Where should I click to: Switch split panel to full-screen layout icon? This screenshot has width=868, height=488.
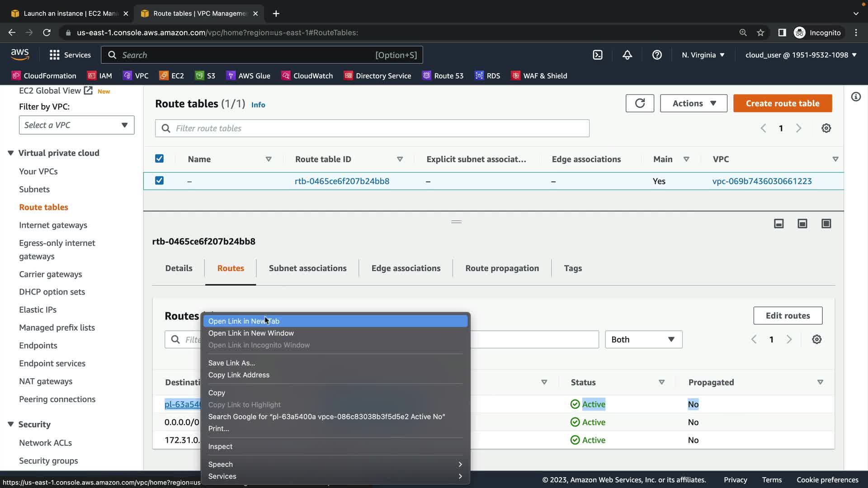[x=826, y=224]
